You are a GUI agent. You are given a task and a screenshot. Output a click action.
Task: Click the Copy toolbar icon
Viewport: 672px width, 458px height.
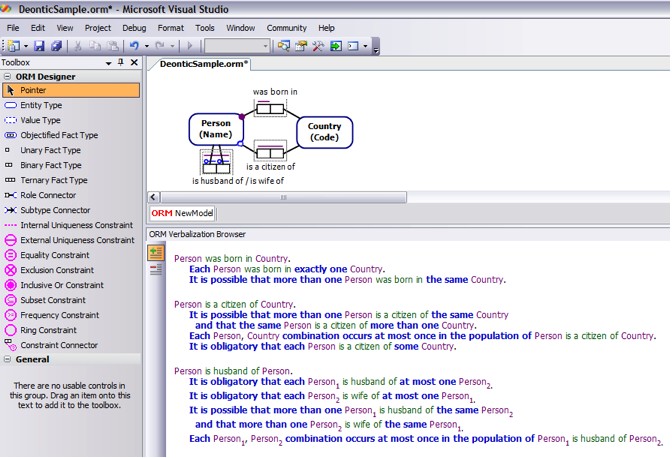95,46
